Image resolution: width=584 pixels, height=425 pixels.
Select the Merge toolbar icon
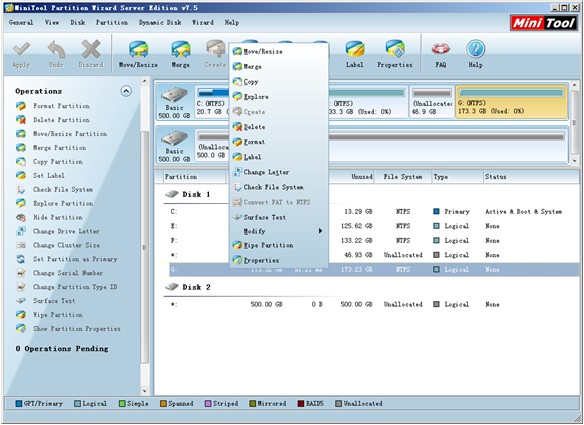tap(181, 55)
